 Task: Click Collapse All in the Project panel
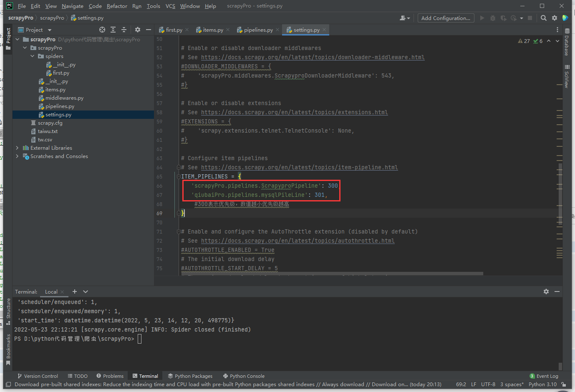tap(124, 30)
